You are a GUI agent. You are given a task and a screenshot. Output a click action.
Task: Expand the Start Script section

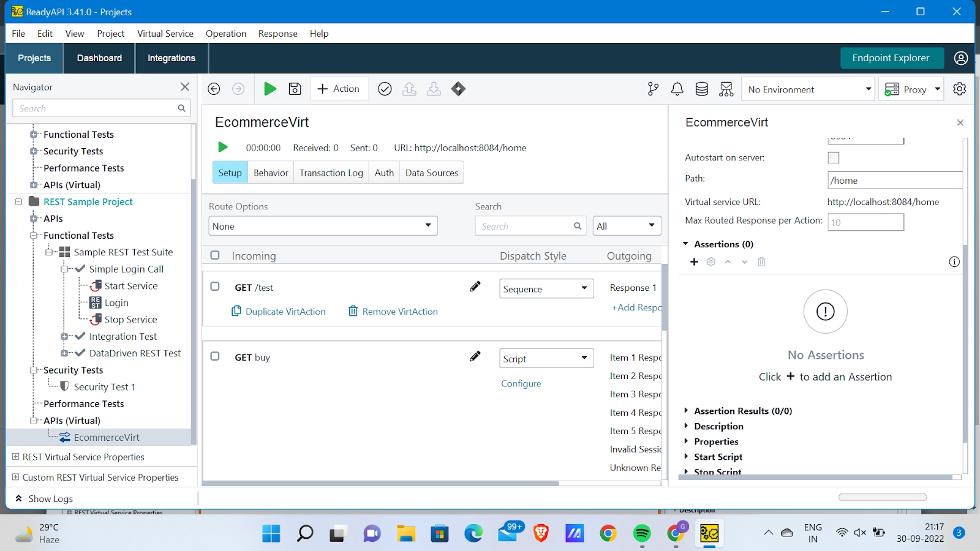pos(686,457)
